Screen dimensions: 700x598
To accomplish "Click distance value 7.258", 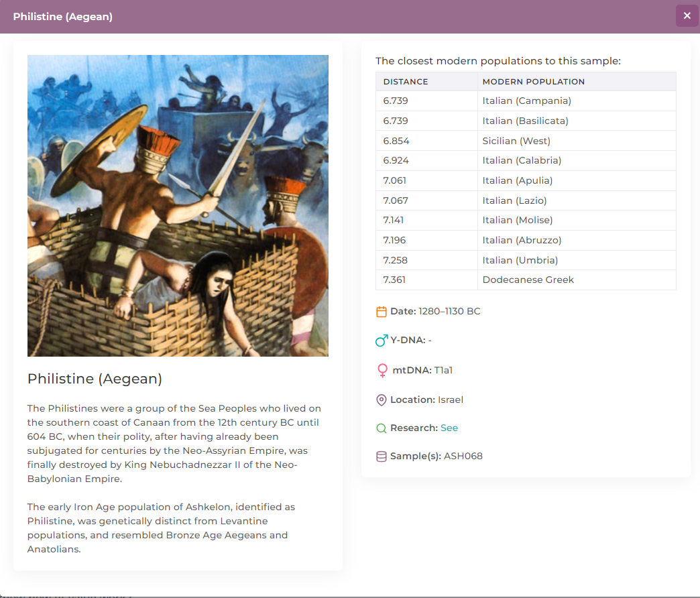I will [x=396, y=261].
